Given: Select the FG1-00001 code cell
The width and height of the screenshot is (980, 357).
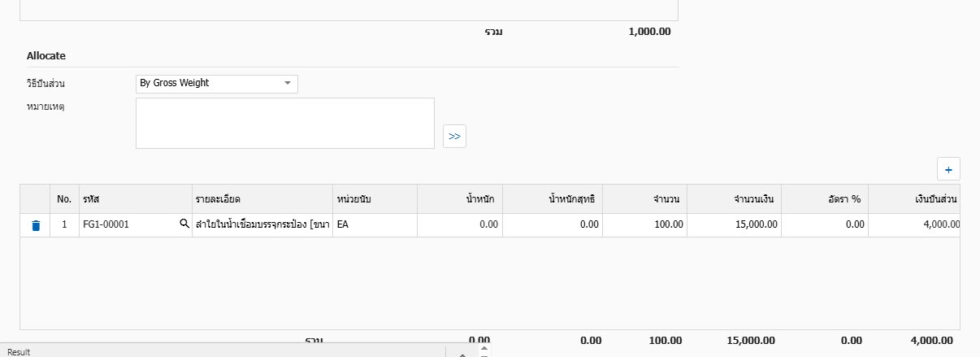Looking at the screenshot, I should click(x=128, y=225).
